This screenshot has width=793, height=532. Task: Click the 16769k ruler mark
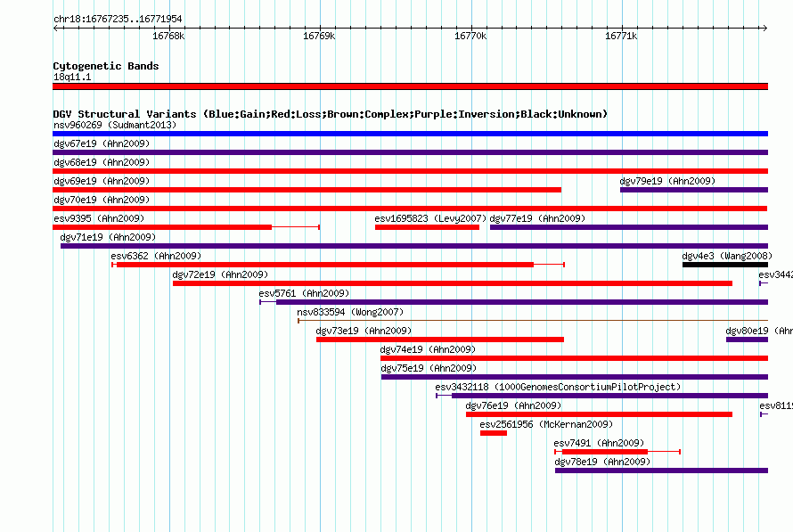point(319,36)
